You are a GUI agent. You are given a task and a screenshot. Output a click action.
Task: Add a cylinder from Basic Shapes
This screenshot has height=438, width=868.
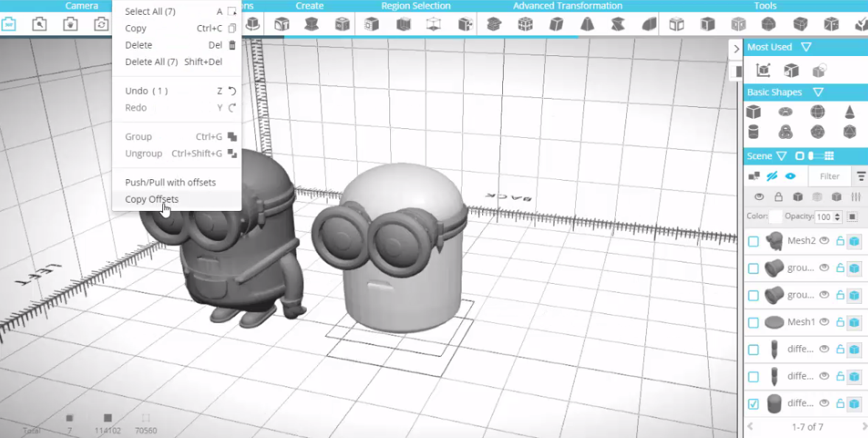(754, 132)
